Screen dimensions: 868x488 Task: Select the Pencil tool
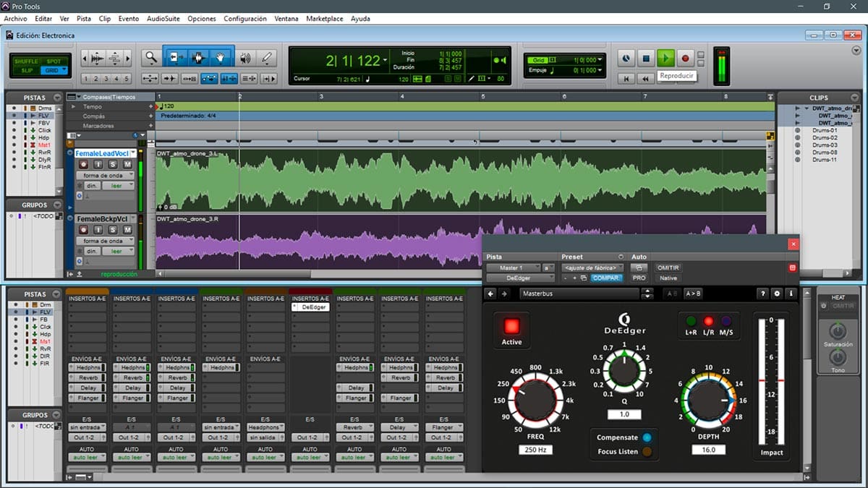(267, 58)
